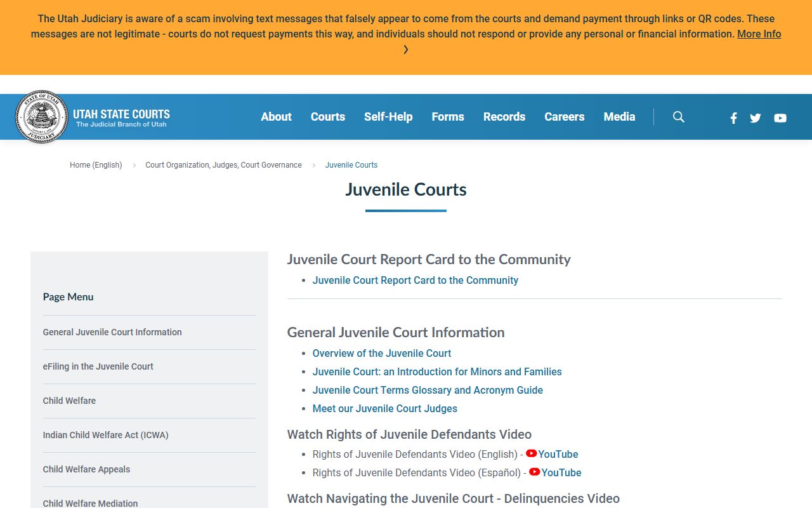Click Page Menu heading text
Image resolution: width=812 pixels, height=508 pixels.
coord(68,297)
